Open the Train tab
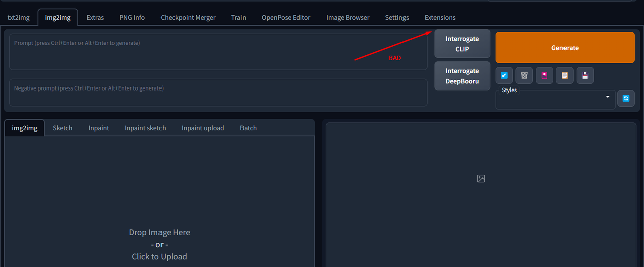Screen dimensions: 644x267 [x=238, y=17]
